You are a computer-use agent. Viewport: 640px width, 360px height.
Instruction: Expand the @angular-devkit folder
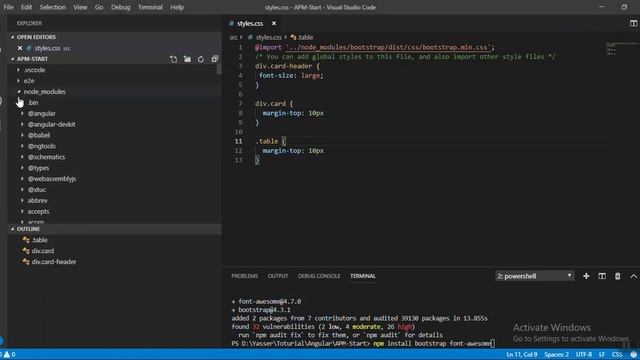coord(51,124)
